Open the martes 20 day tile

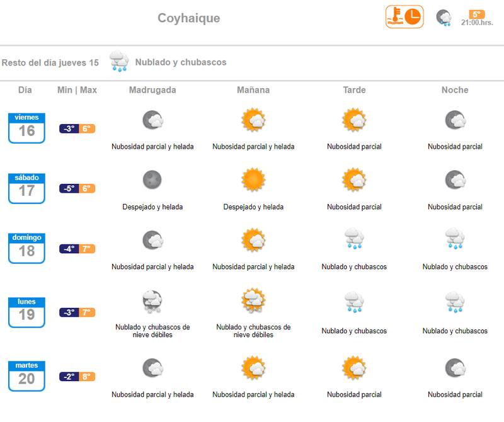pos(26,375)
